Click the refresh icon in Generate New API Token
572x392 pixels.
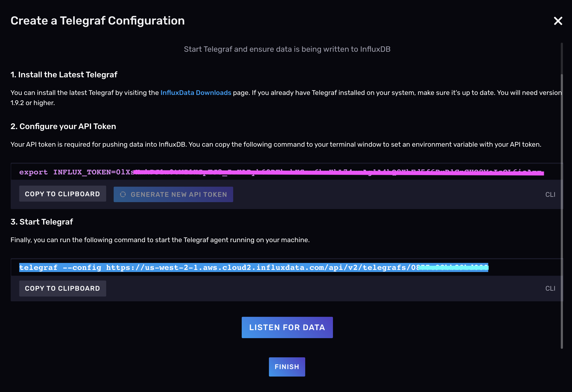tap(123, 194)
